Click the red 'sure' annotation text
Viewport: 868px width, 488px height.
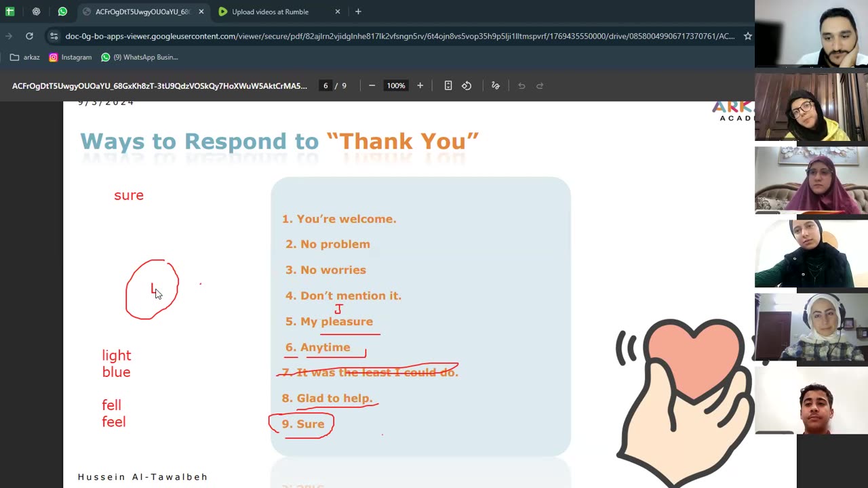pos(129,196)
